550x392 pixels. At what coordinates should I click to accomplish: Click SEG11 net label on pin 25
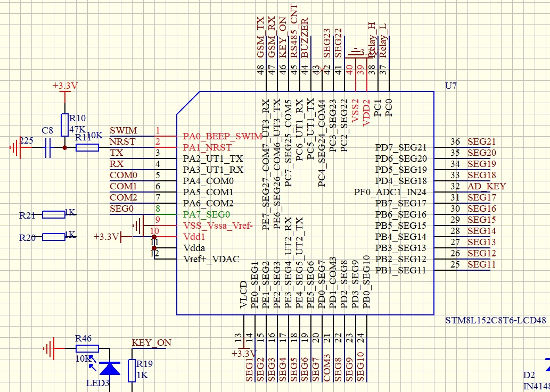click(482, 264)
